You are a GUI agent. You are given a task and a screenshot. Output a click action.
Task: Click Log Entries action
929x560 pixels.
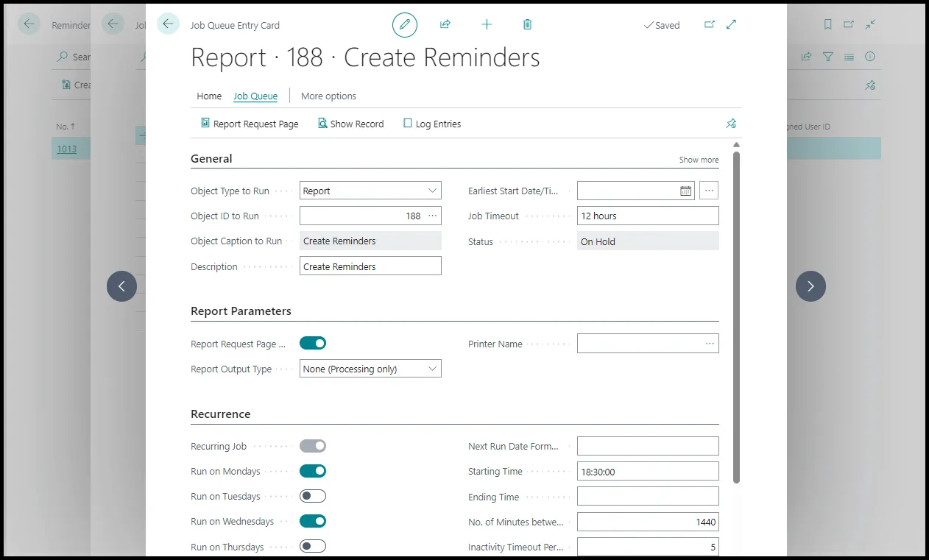[x=432, y=124]
